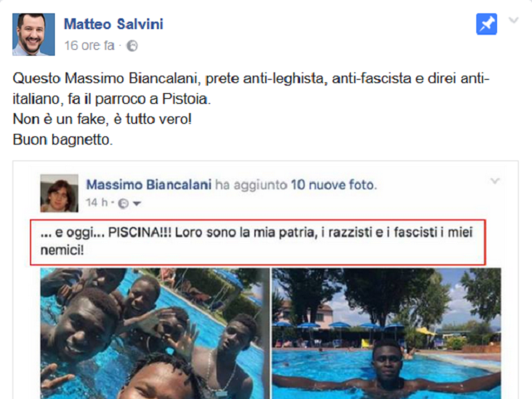Open the photo of man with arms spread in pool
This screenshot has height=399, width=532.
(387, 333)
